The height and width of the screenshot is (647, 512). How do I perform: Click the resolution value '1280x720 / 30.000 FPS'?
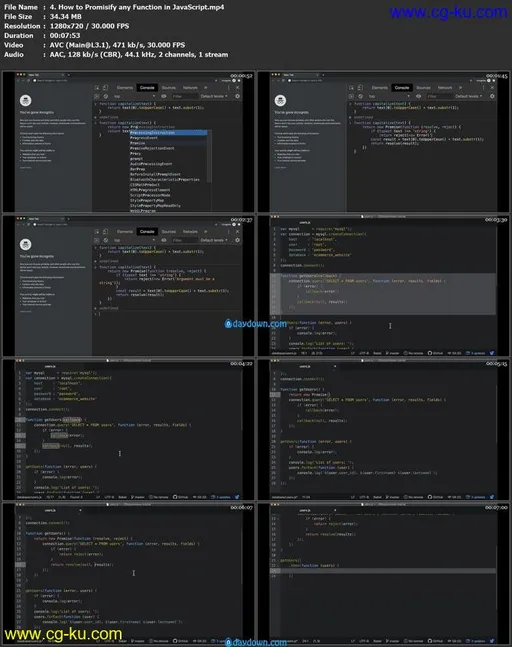point(90,26)
